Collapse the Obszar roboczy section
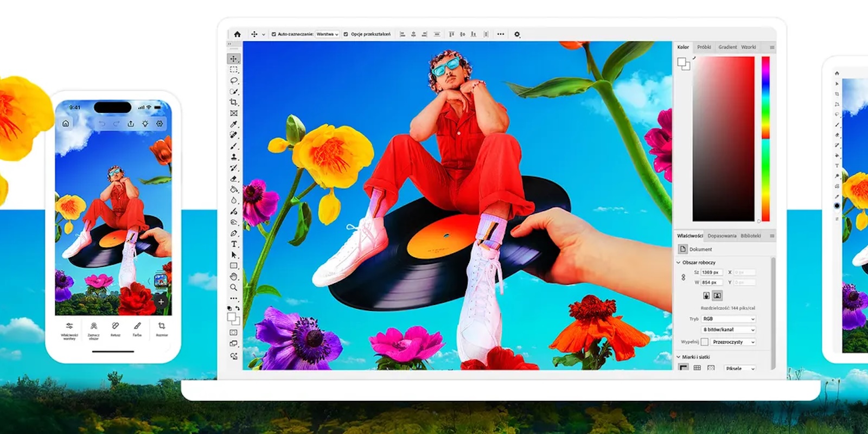Screen dimensions: 868x434 click(679, 263)
